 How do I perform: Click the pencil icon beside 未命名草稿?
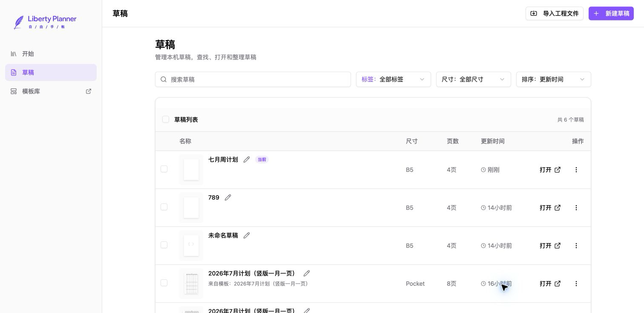click(x=247, y=235)
